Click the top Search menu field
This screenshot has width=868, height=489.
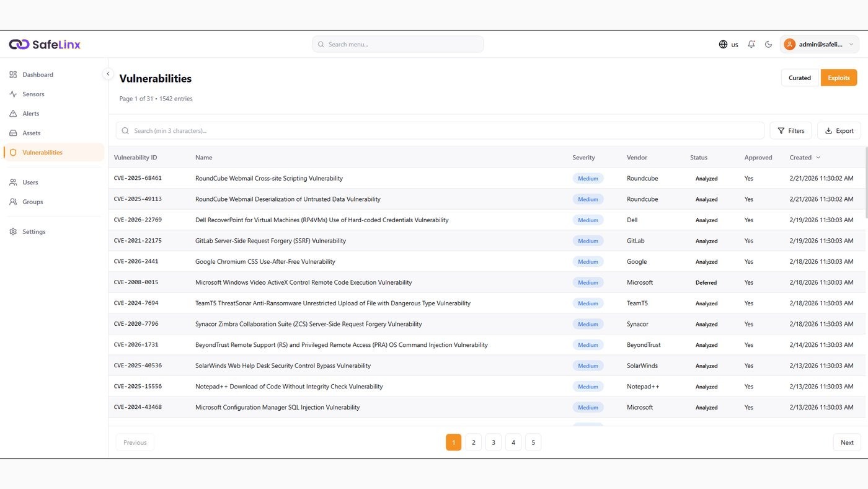[x=397, y=44]
